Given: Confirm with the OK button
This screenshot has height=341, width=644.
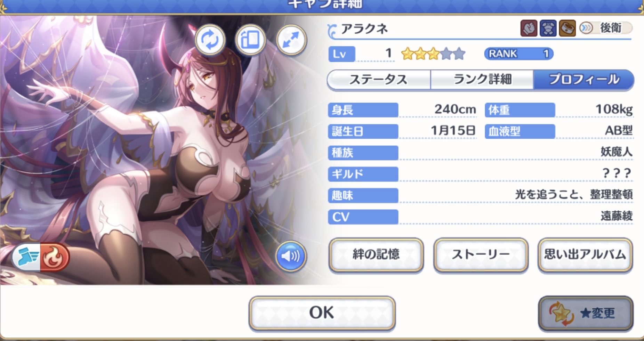Looking at the screenshot, I should tap(322, 312).
